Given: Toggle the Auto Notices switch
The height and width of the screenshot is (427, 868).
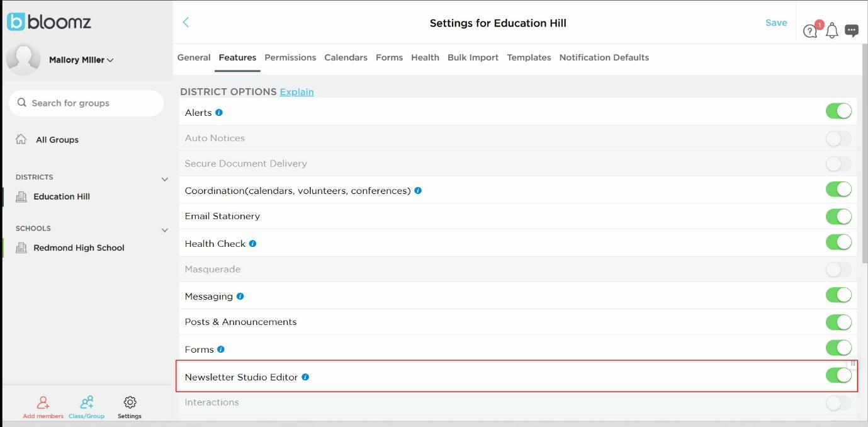Looking at the screenshot, I should pyautogui.click(x=838, y=139).
